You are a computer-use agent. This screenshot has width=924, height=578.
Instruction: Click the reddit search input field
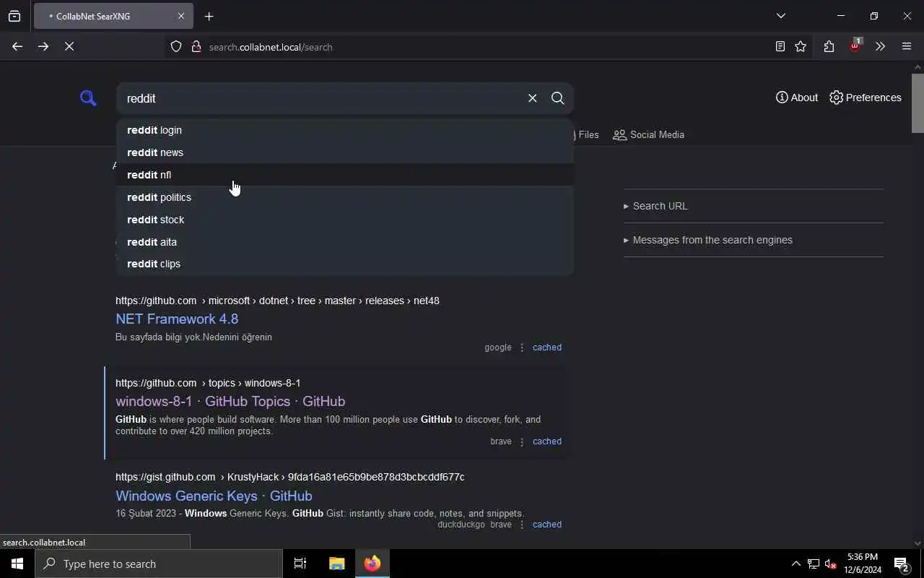click(321, 98)
